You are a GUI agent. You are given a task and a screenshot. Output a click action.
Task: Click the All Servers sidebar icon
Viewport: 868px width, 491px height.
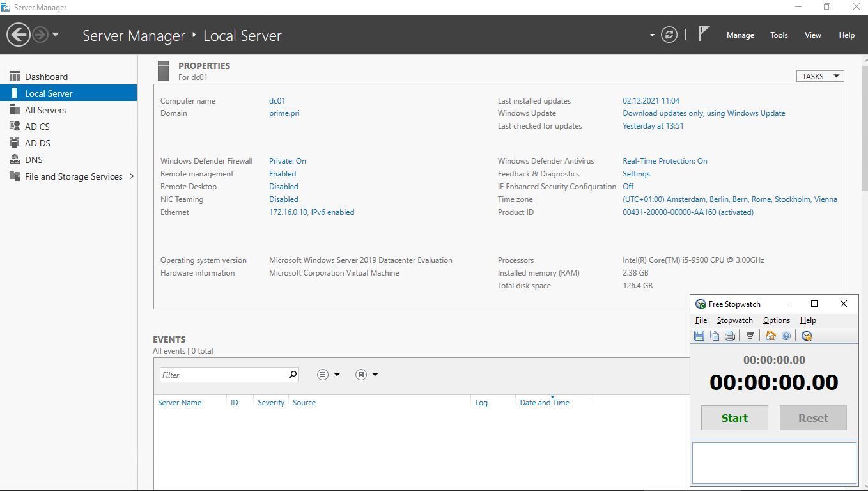click(15, 109)
